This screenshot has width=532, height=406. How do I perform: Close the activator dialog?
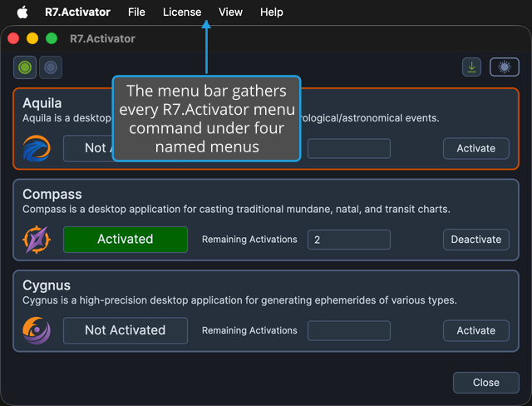pos(485,383)
